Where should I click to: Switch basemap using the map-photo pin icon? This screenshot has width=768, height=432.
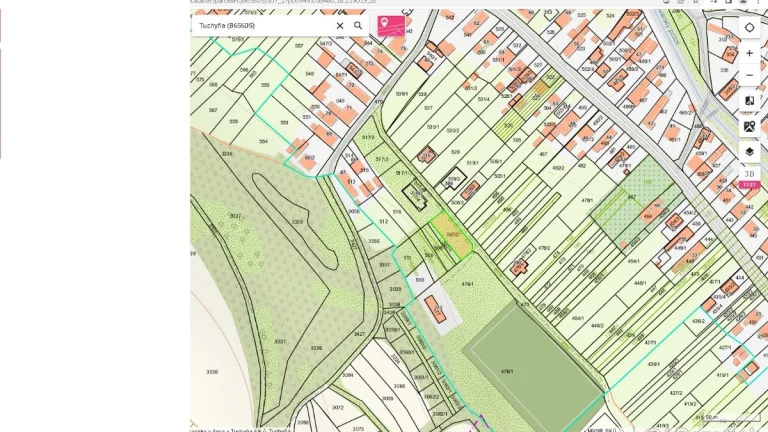(x=749, y=127)
